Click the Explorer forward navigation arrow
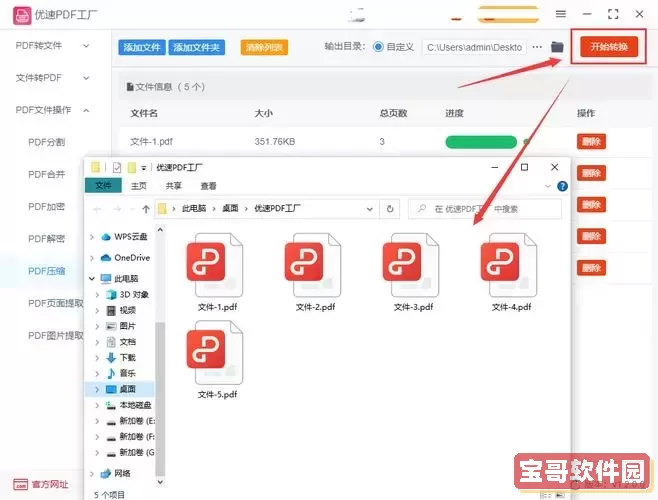The height and width of the screenshot is (500, 658). (118, 209)
